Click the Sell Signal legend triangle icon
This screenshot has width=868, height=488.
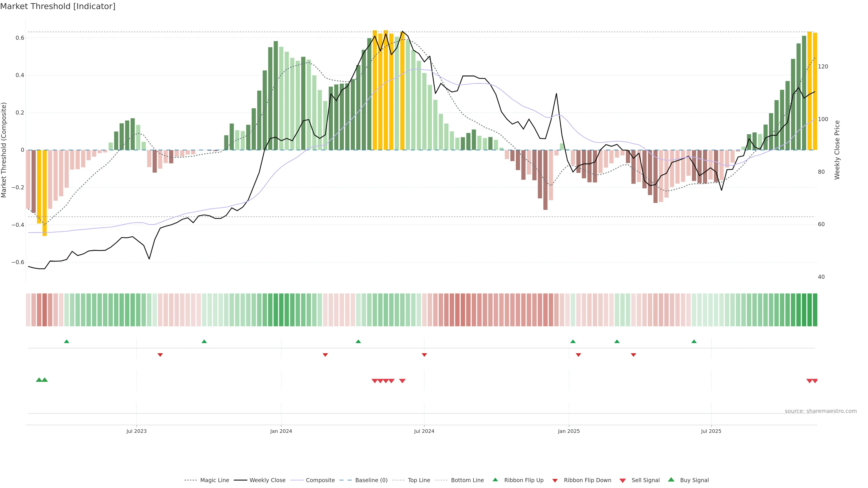tap(623, 481)
